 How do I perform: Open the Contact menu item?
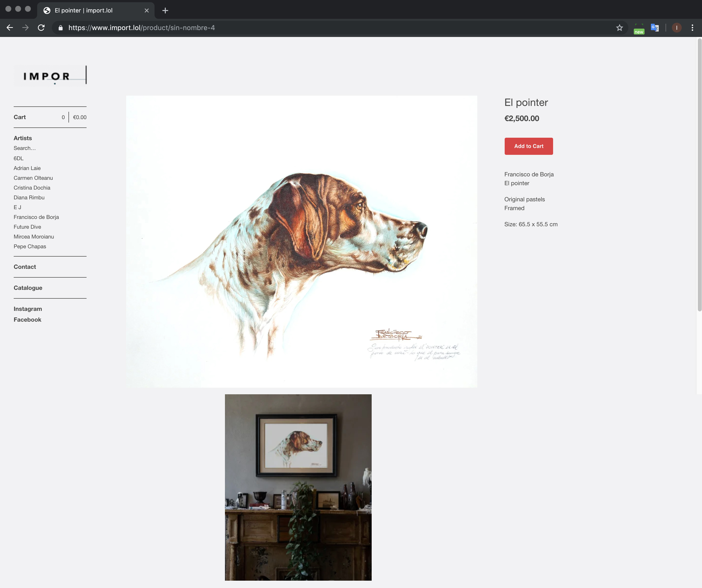tap(25, 267)
